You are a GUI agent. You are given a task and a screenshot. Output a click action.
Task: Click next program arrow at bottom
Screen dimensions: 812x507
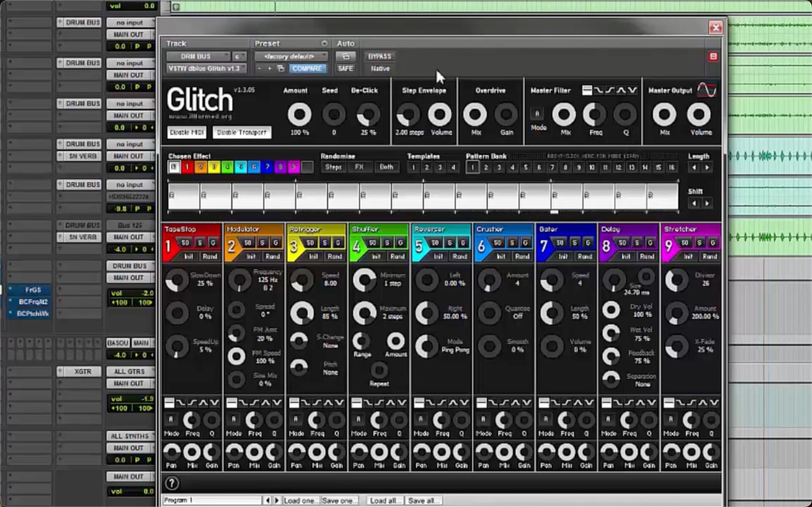pos(277,500)
